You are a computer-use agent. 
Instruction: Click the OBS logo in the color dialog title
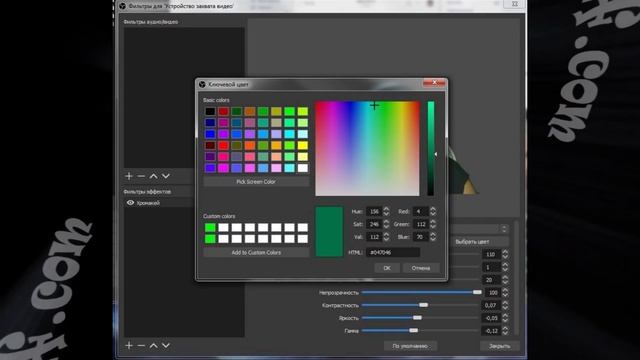pos(202,84)
